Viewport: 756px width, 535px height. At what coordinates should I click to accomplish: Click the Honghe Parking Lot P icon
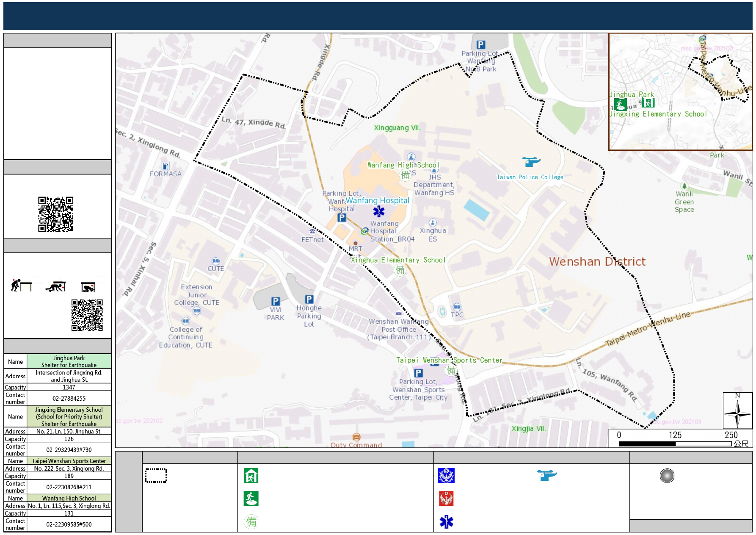[x=309, y=299]
